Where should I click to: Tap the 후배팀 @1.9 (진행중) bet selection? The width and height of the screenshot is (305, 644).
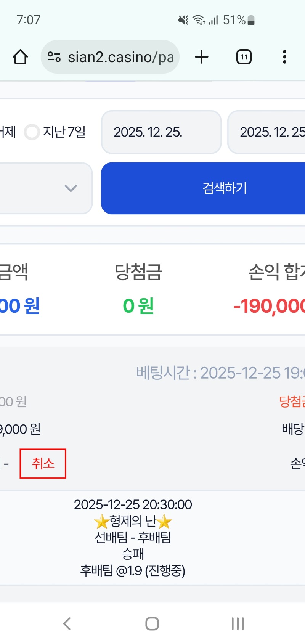133,571
